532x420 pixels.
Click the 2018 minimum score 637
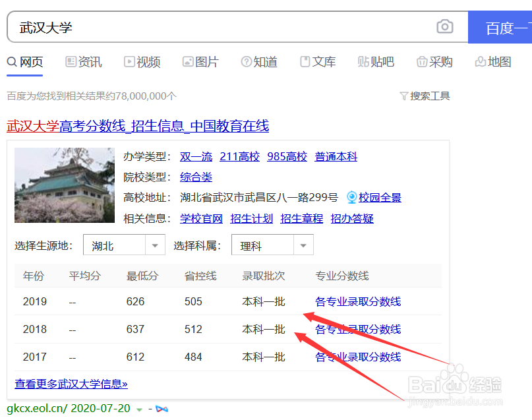135,330
